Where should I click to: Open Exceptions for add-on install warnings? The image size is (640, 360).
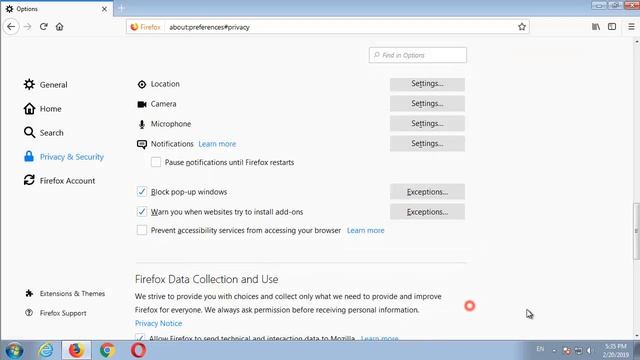tap(427, 212)
